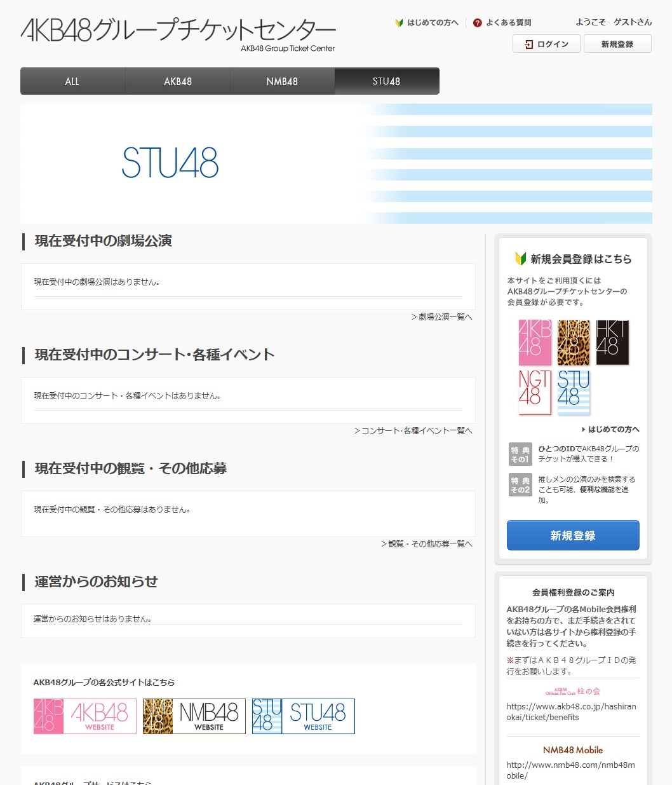Open the はじめての方へ header link
This screenshot has height=785, width=672.
point(433,23)
